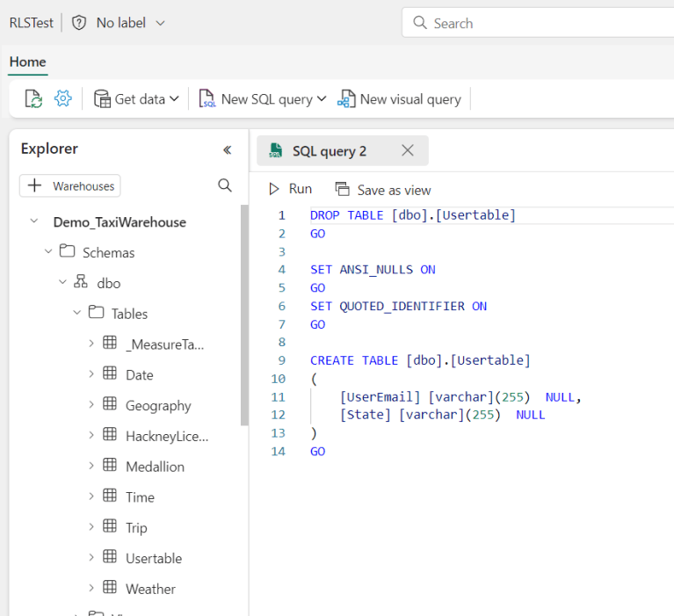The image size is (674, 616).
Task: Close the SQL query 2 tab
Action: coord(408,150)
